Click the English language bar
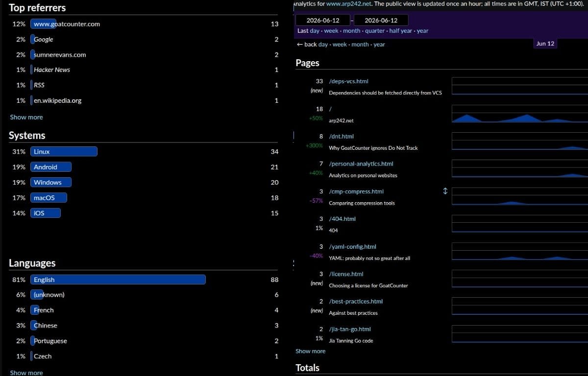This screenshot has height=376, width=588. [118, 280]
